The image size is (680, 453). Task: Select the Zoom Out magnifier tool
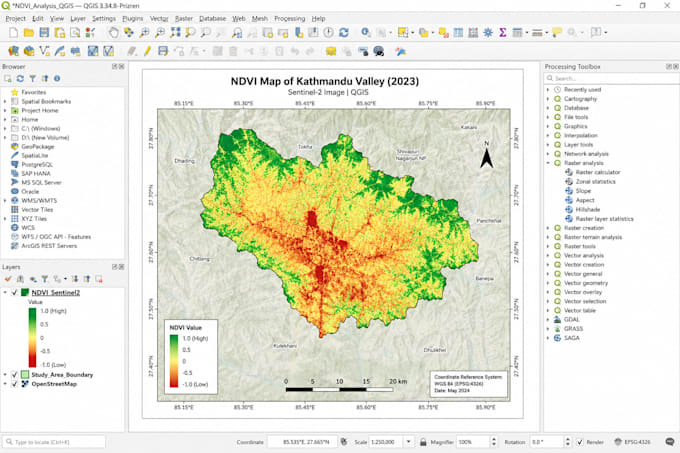pyautogui.click(x=160, y=33)
